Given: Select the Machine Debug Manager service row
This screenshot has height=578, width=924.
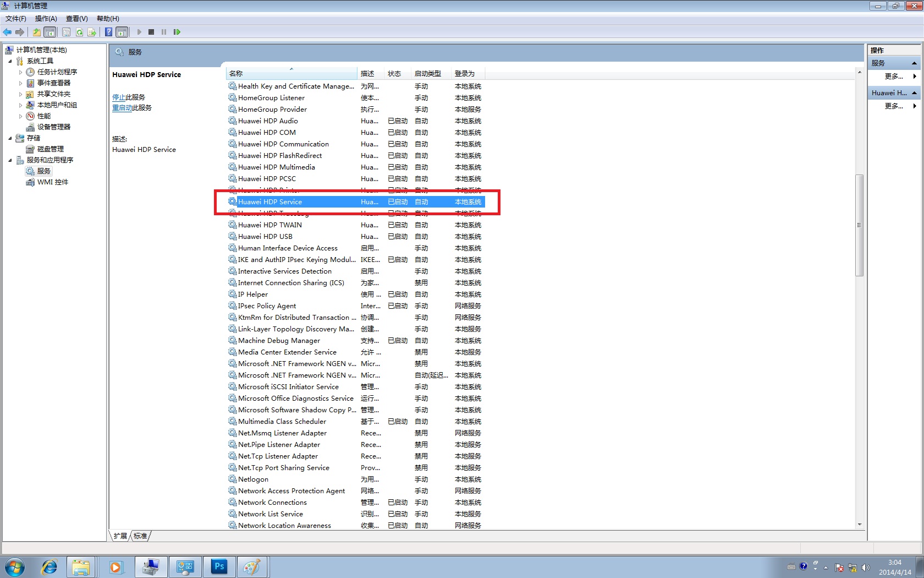Looking at the screenshot, I should point(356,340).
